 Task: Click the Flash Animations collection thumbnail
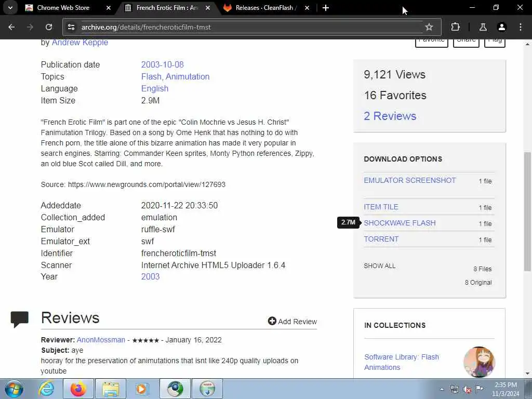click(479, 362)
